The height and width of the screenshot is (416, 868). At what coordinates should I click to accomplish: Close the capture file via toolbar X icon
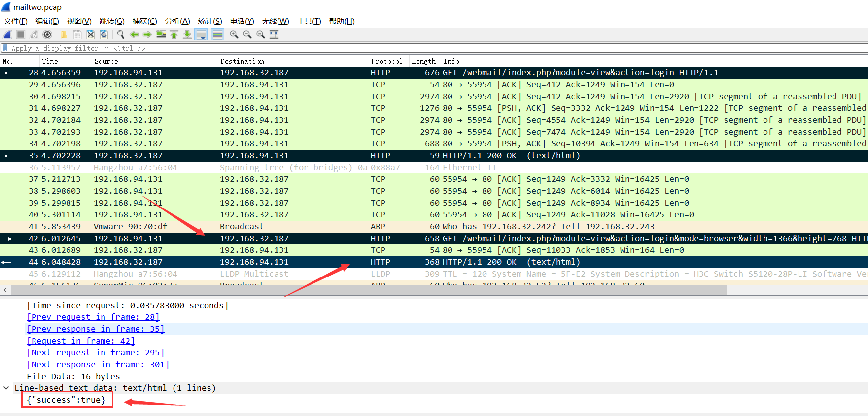(91, 35)
